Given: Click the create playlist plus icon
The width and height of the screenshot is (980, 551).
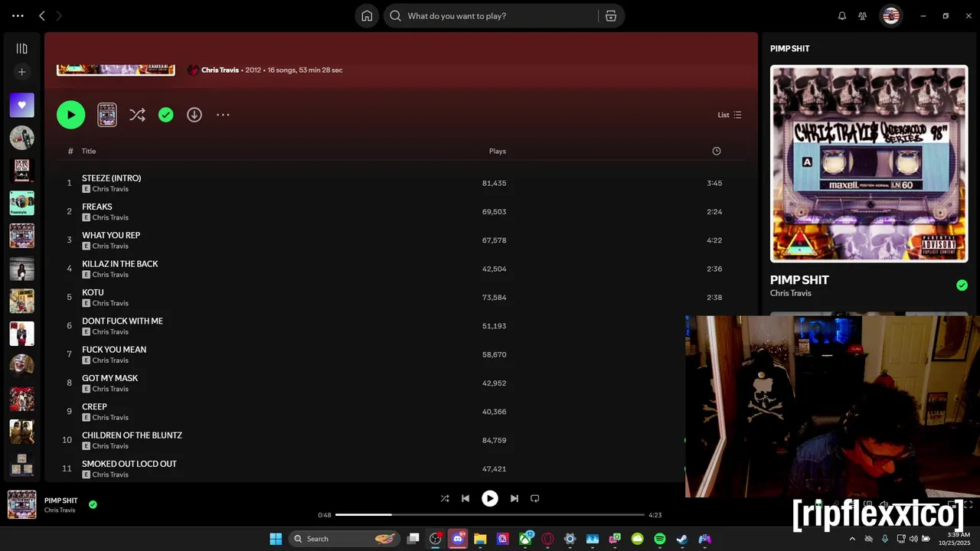Looking at the screenshot, I should (21, 72).
